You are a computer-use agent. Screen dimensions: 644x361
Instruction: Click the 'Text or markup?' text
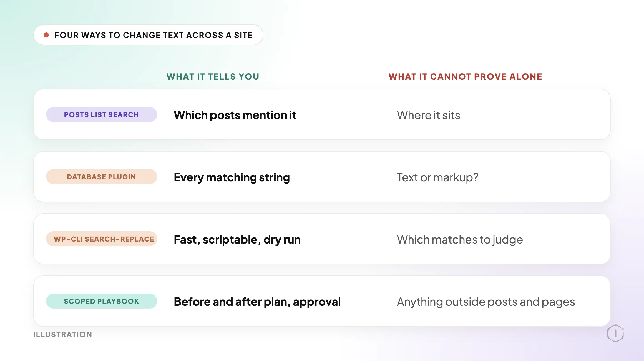pyautogui.click(x=437, y=177)
